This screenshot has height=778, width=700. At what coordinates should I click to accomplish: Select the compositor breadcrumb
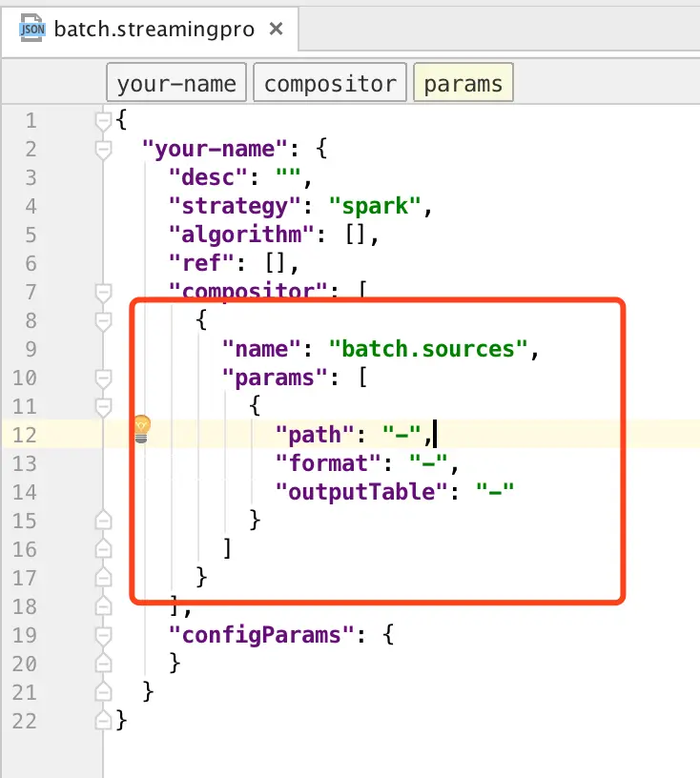click(x=330, y=83)
